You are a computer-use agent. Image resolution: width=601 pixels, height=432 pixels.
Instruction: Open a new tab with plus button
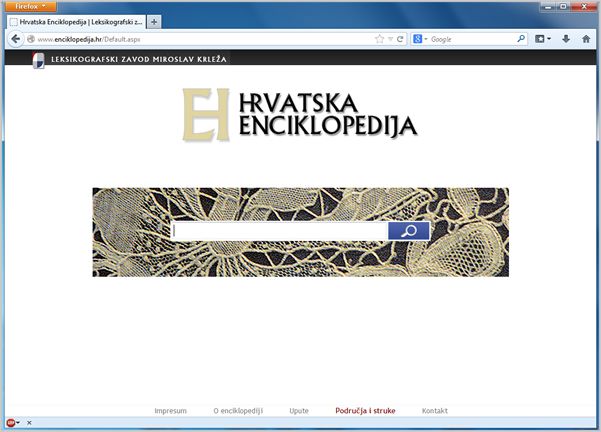click(154, 22)
